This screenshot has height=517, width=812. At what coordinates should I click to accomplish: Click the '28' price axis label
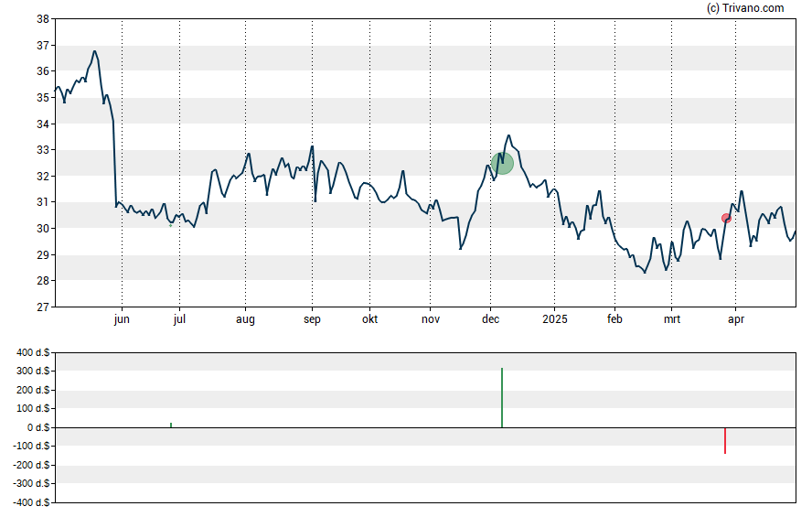coord(43,281)
